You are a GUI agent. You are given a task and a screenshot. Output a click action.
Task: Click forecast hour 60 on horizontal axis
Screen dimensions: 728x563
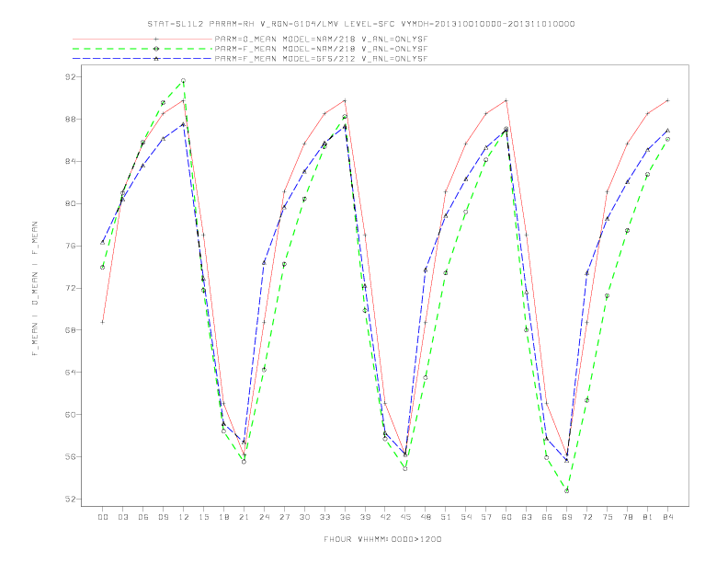coord(506,517)
